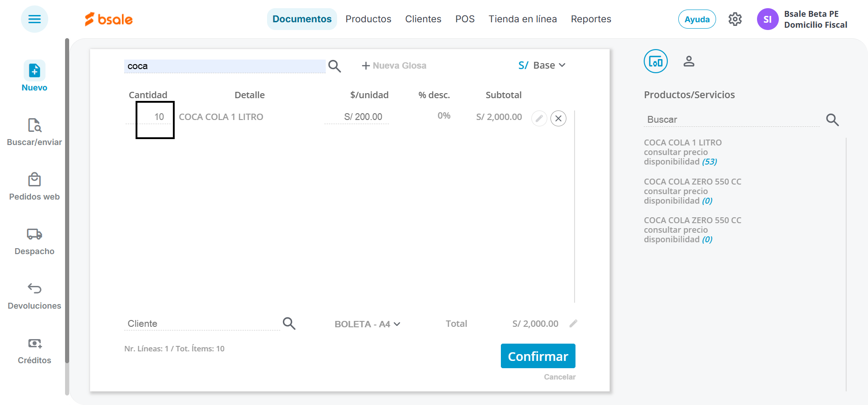Open the SI user avatar menu
868x405 pixels.
point(767,19)
